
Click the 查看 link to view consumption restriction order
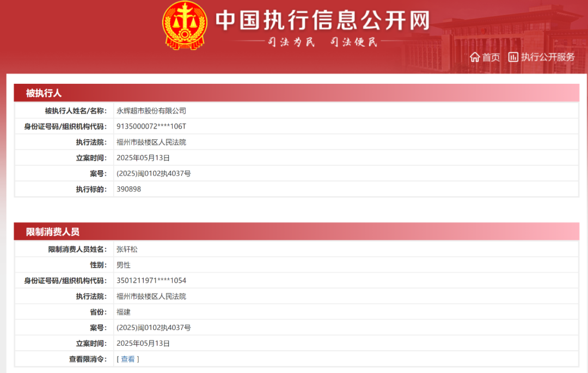(x=127, y=359)
